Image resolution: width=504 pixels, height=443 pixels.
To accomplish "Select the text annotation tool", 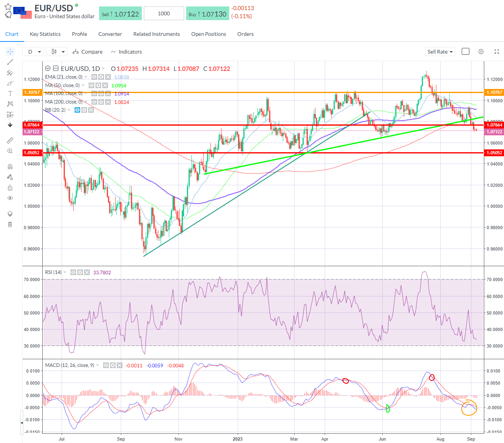I will 10,93.
